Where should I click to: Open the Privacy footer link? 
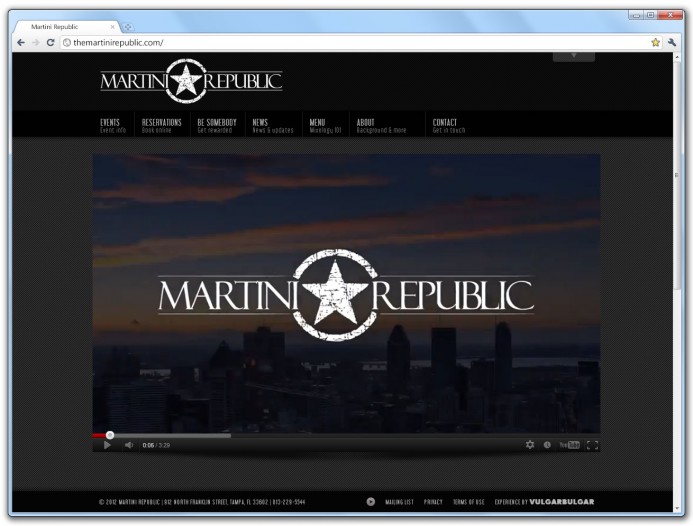coord(433,502)
